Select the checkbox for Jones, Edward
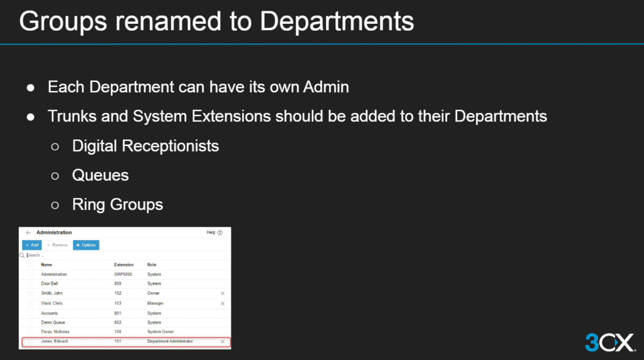 [x=30, y=342]
